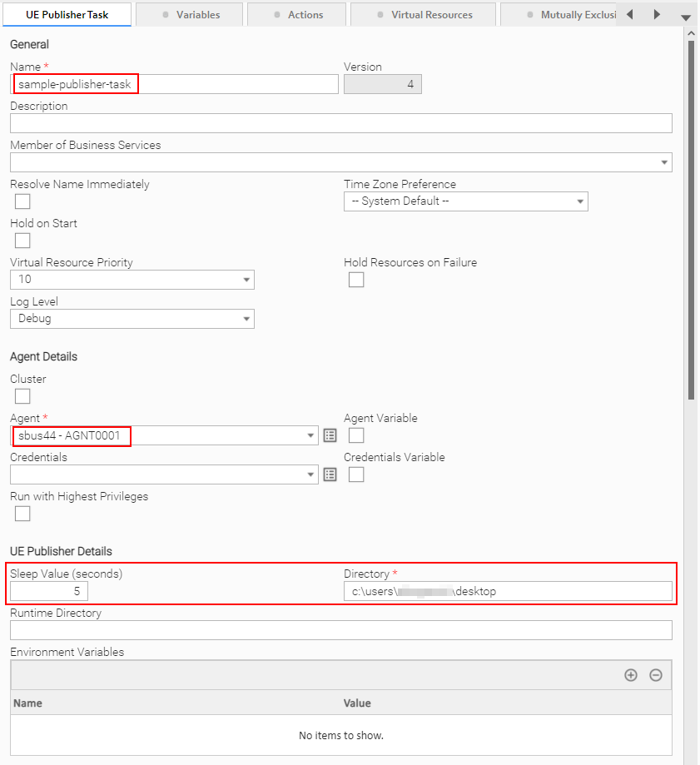
Task: Click the Description input field
Action: [340, 123]
